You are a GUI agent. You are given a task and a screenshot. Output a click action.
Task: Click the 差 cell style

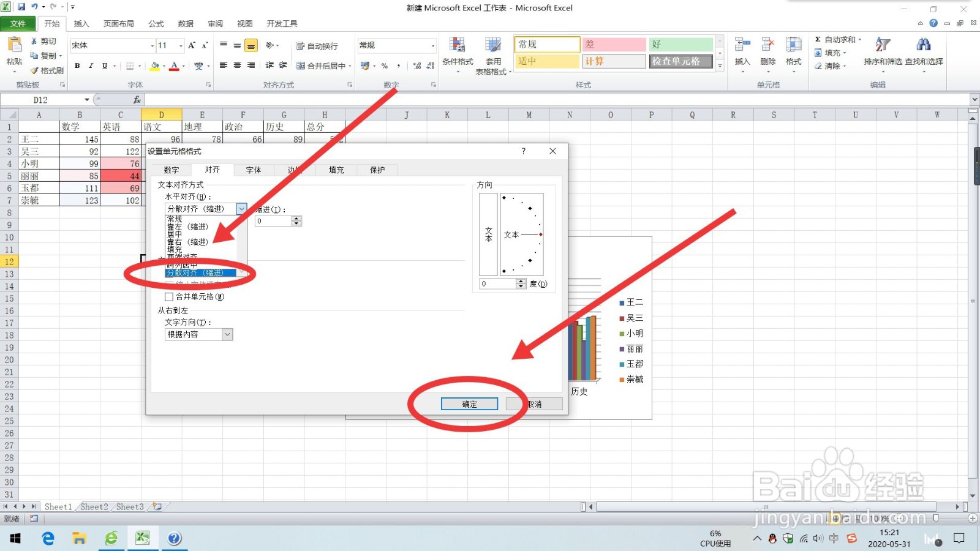[614, 44]
